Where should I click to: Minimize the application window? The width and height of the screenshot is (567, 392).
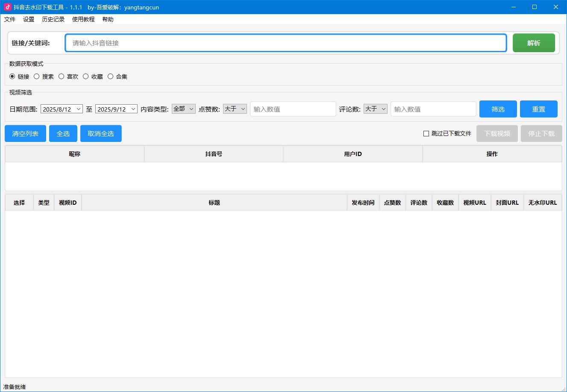click(x=514, y=7)
